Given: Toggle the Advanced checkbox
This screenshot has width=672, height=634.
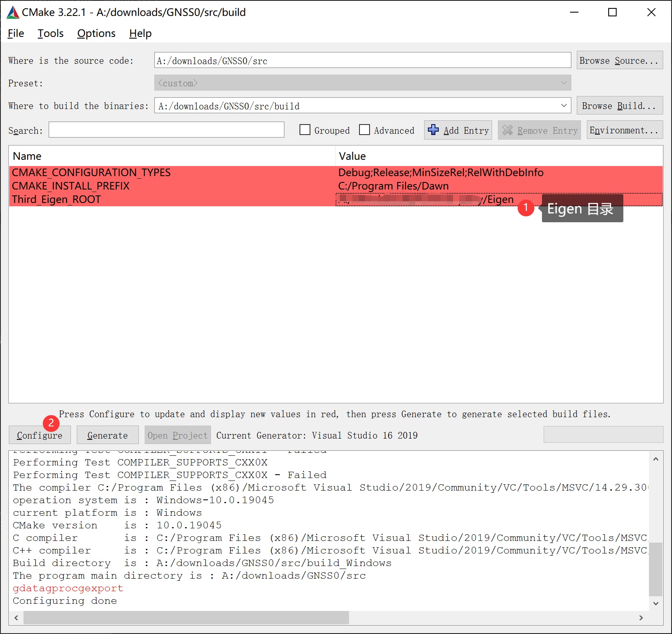Looking at the screenshot, I should [x=365, y=130].
